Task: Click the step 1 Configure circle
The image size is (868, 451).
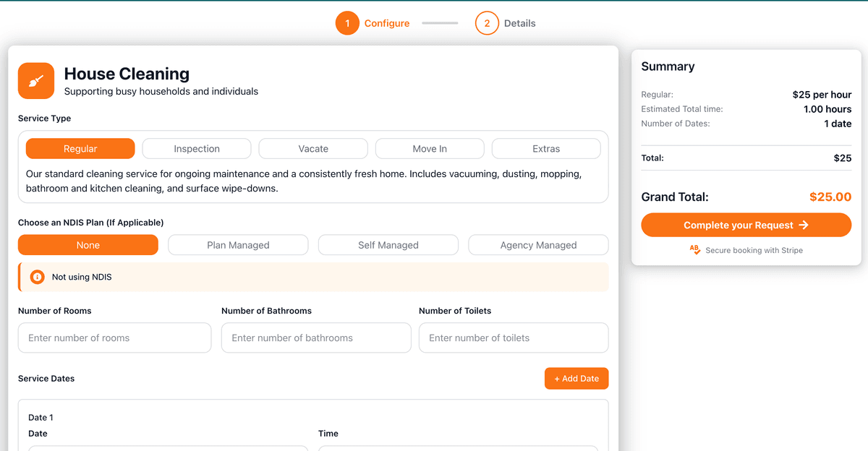Action: pos(347,23)
